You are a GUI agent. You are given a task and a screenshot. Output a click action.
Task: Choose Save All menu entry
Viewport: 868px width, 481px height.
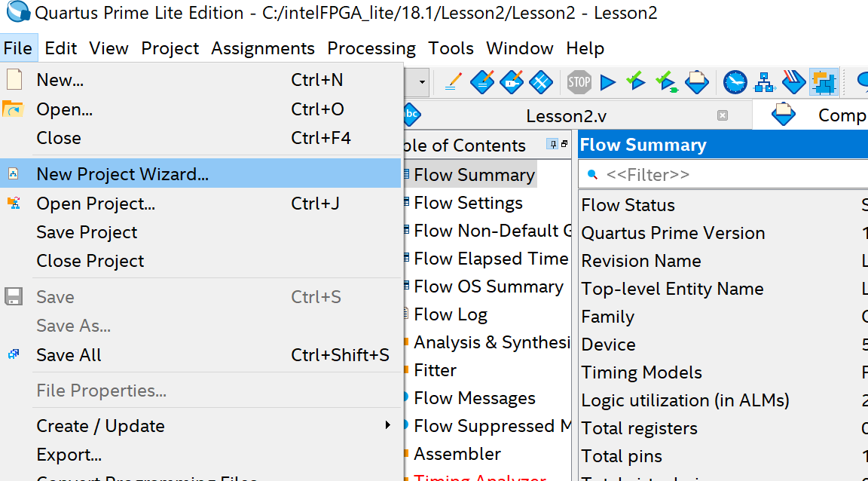(200, 354)
